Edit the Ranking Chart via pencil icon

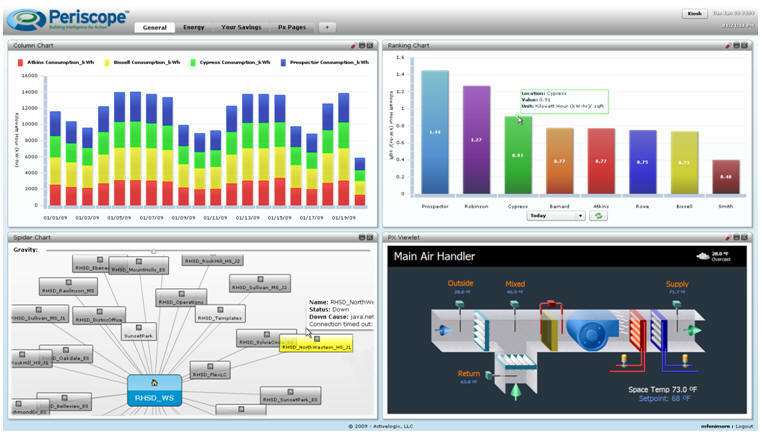(728, 46)
